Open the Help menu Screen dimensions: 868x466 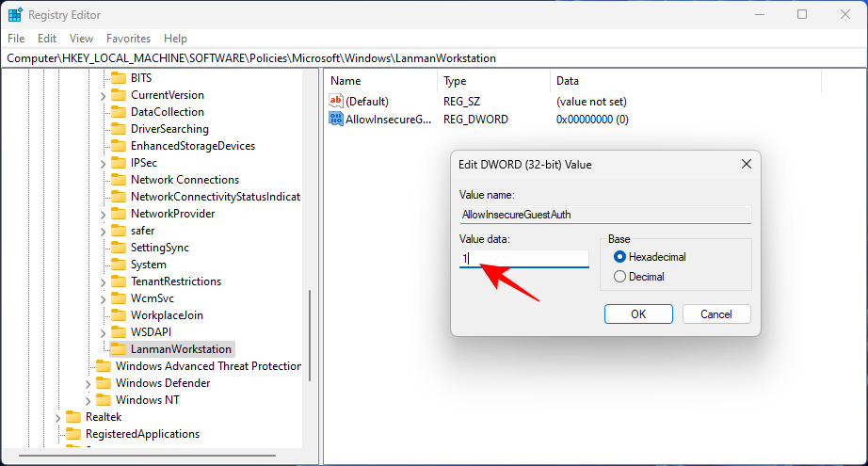click(175, 39)
